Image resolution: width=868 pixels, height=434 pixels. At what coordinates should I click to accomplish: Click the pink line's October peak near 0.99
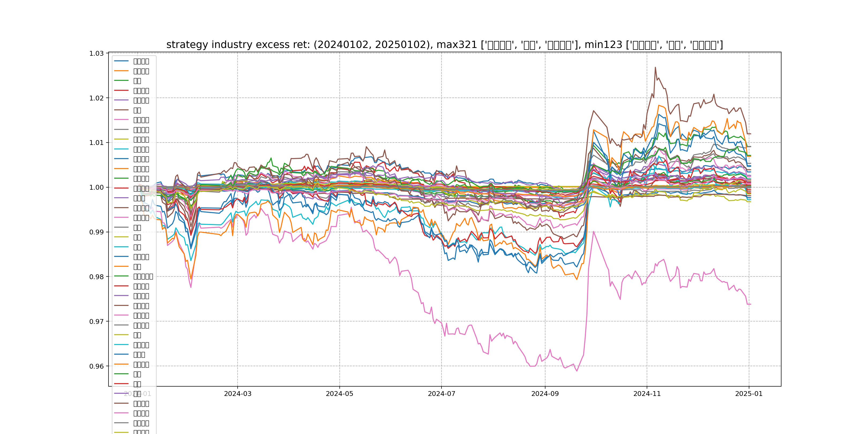tap(593, 231)
